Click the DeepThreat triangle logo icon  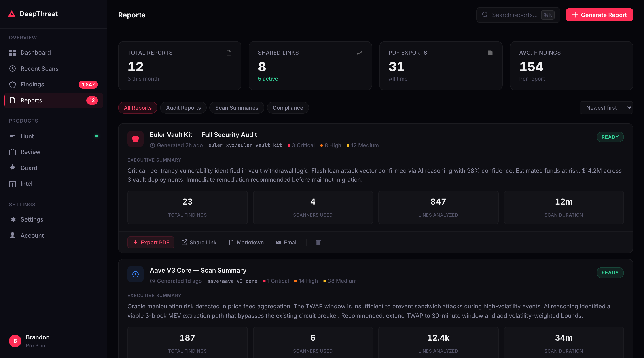click(11, 14)
